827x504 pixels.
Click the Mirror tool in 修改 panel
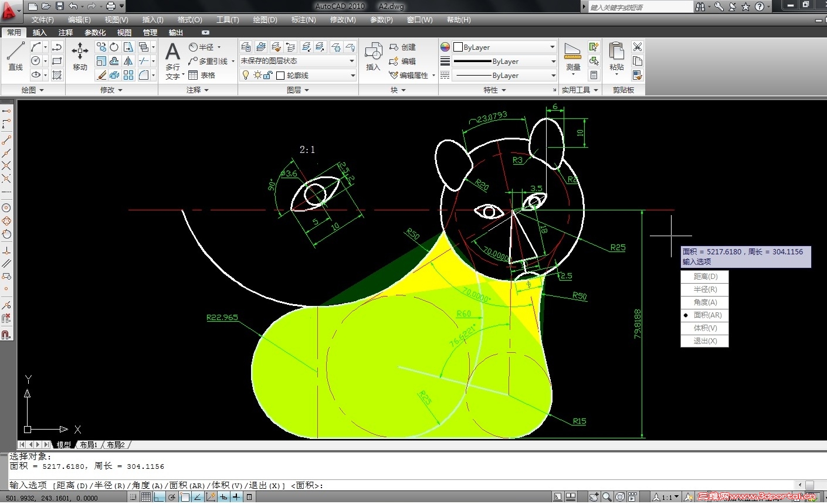[x=128, y=61]
